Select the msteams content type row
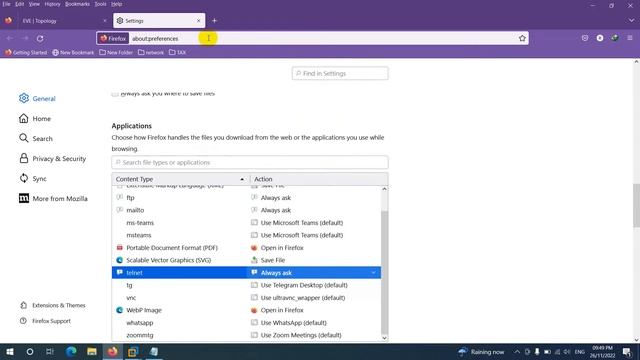 (246, 235)
